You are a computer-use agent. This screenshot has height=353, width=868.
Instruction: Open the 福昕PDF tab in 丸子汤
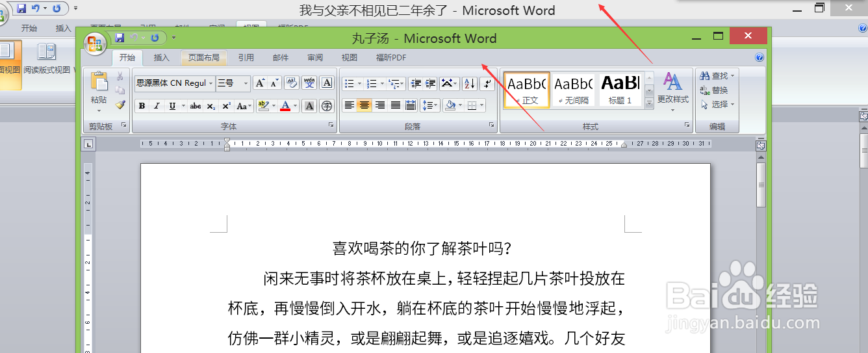tap(391, 58)
